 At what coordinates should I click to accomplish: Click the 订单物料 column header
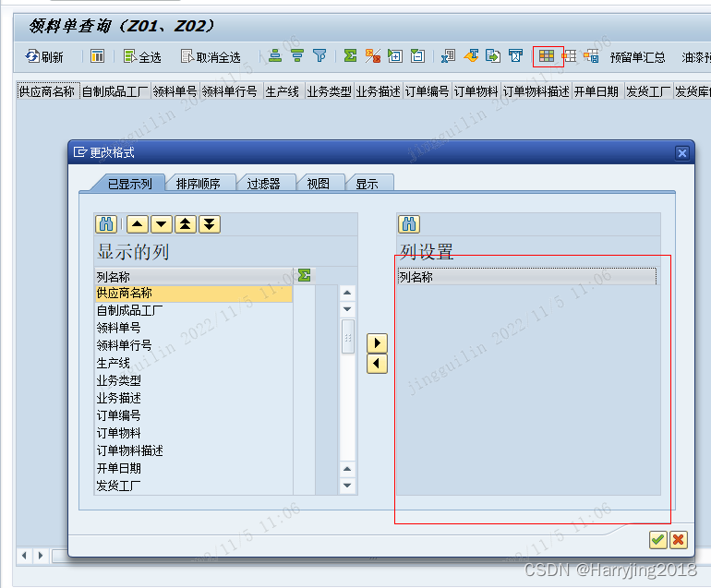[476, 91]
